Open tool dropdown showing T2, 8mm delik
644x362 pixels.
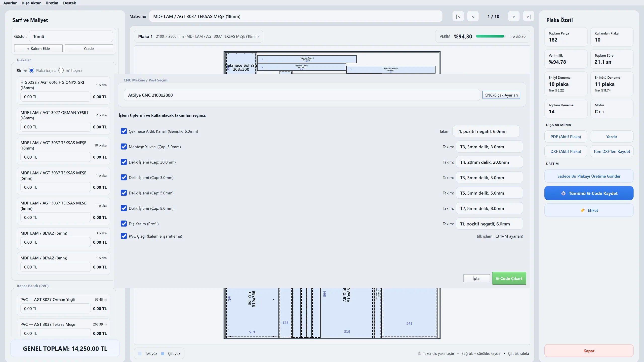pyautogui.click(x=489, y=208)
